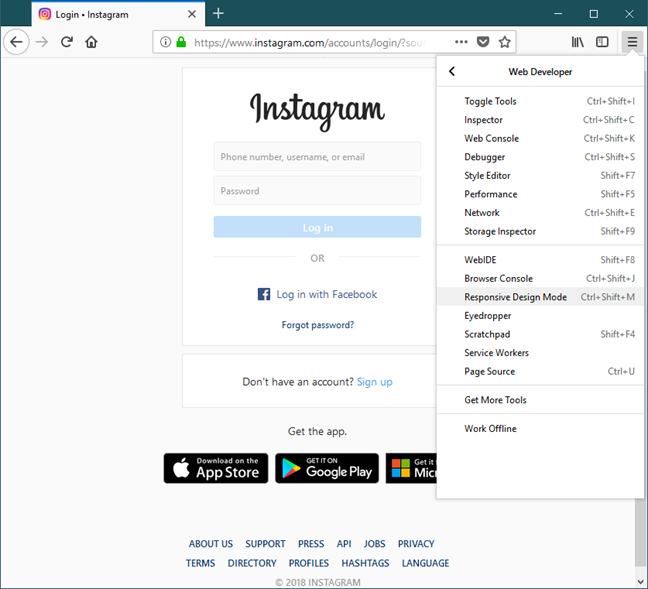Viewport: 648px width, 589px height.
Task: Open SUPPORT footer link
Action: pyautogui.click(x=265, y=544)
